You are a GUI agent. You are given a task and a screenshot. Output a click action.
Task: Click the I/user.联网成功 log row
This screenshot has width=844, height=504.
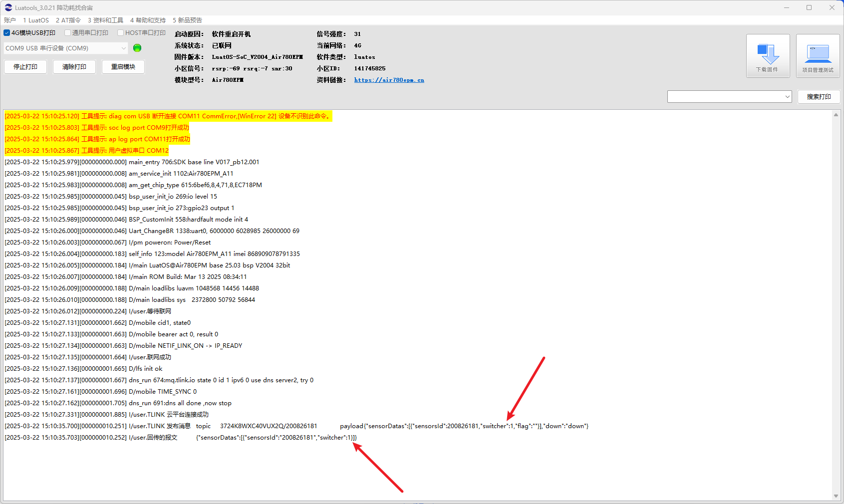[x=88, y=357]
